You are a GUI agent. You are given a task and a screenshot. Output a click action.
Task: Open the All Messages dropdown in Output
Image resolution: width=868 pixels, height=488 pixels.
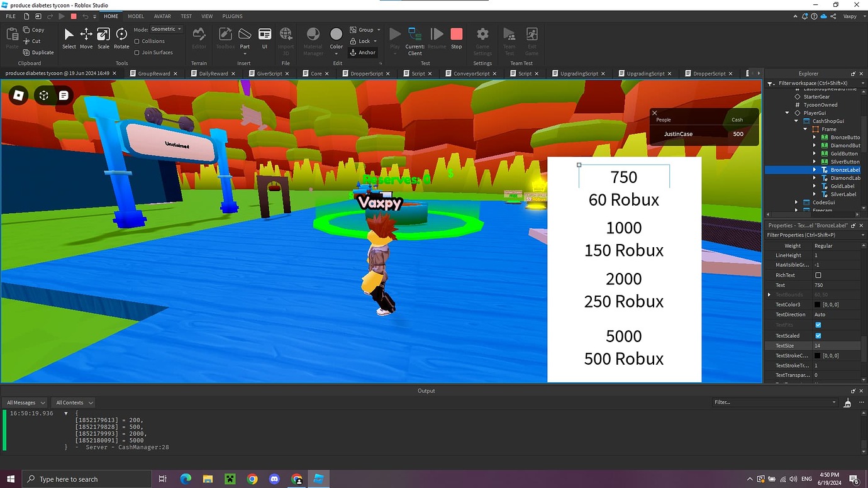coord(25,402)
